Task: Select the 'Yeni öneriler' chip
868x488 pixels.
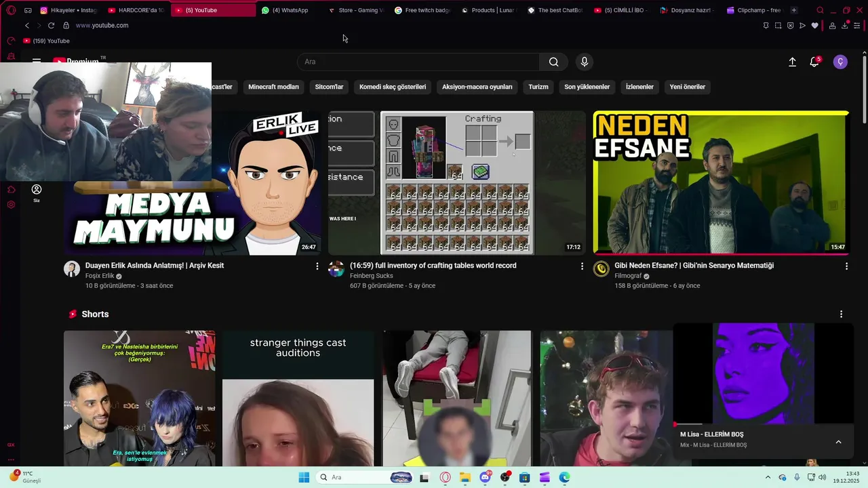Action: click(x=688, y=87)
